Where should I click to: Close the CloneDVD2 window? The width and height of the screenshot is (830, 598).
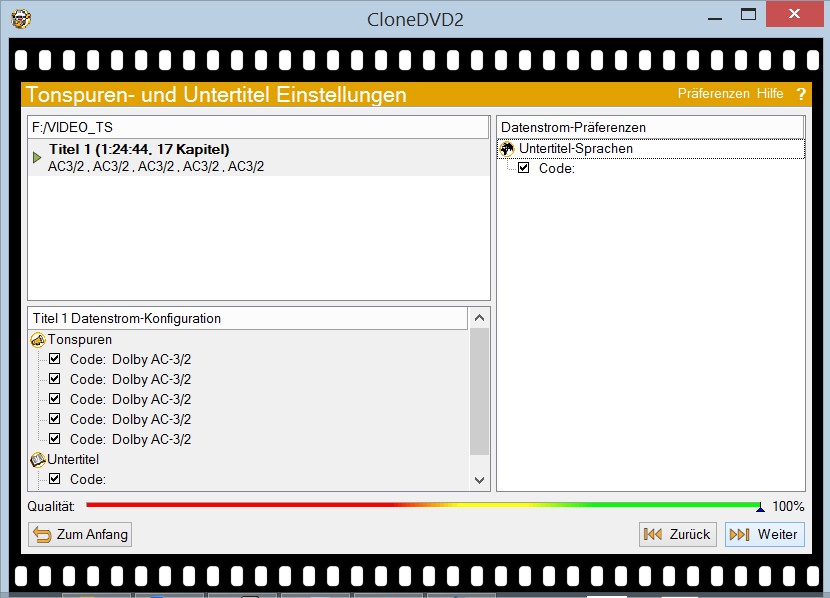[x=794, y=14]
